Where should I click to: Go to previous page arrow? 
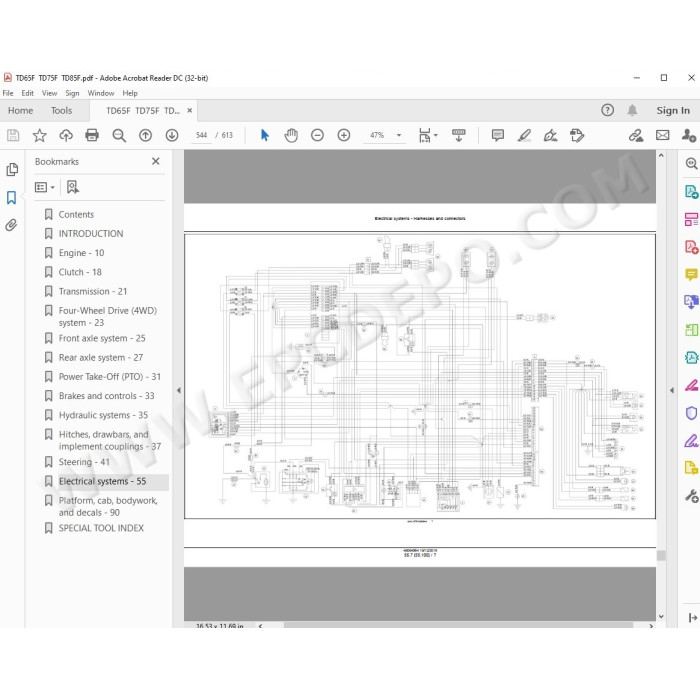tap(145, 135)
